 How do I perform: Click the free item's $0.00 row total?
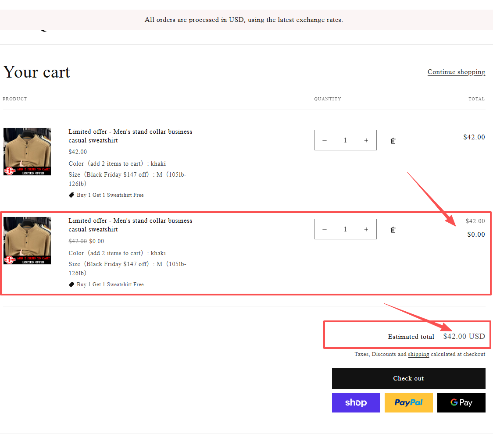(476, 235)
